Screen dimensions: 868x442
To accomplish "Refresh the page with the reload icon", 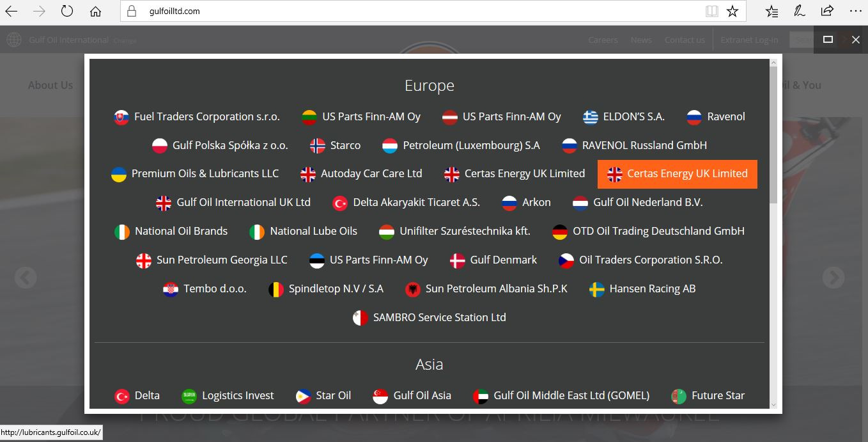I will (67, 11).
